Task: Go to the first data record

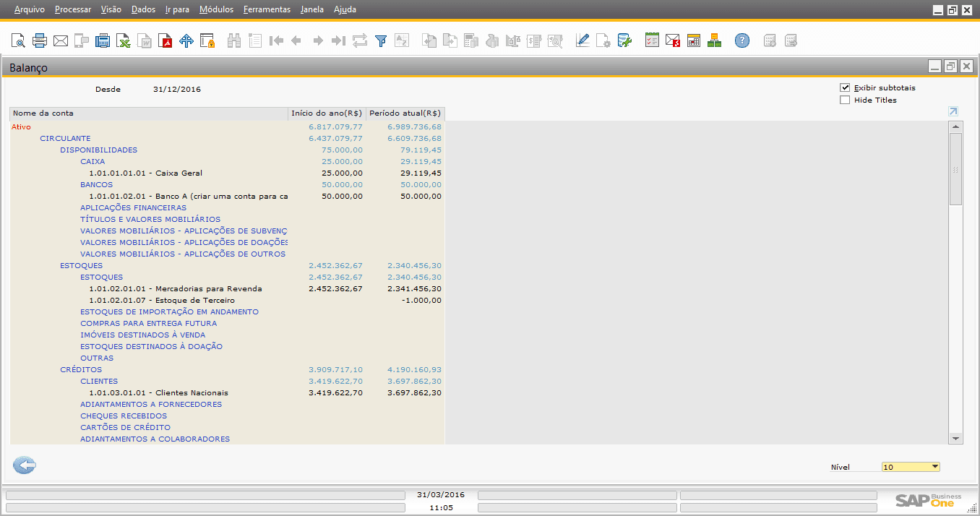Action: click(x=276, y=40)
